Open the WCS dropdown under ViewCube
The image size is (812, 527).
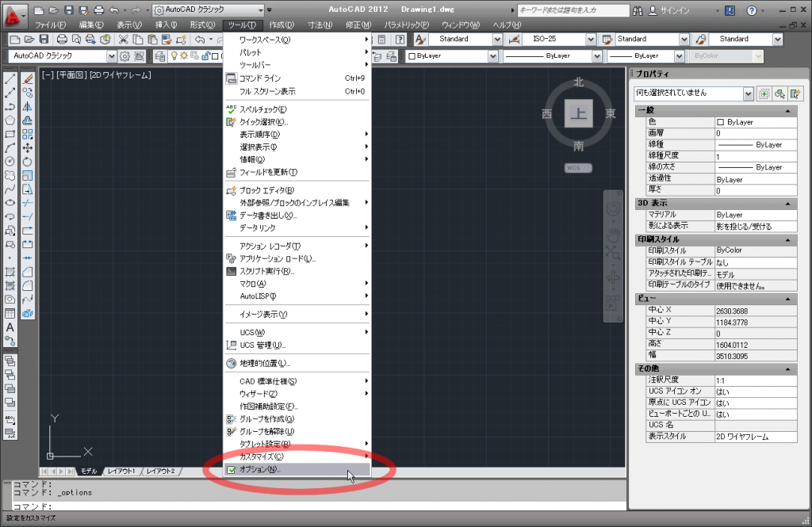pos(578,168)
